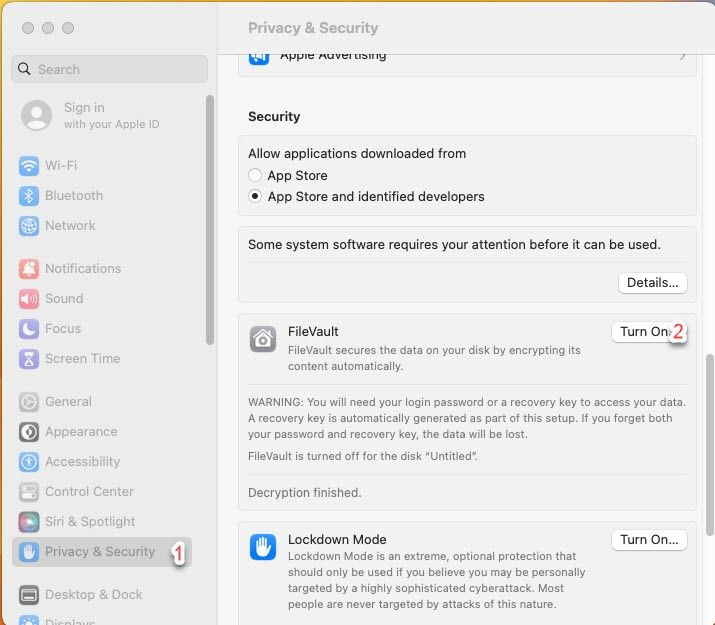Click the Control Center icon
The width and height of the screenshot is (715, 625).
coord(29,492)
